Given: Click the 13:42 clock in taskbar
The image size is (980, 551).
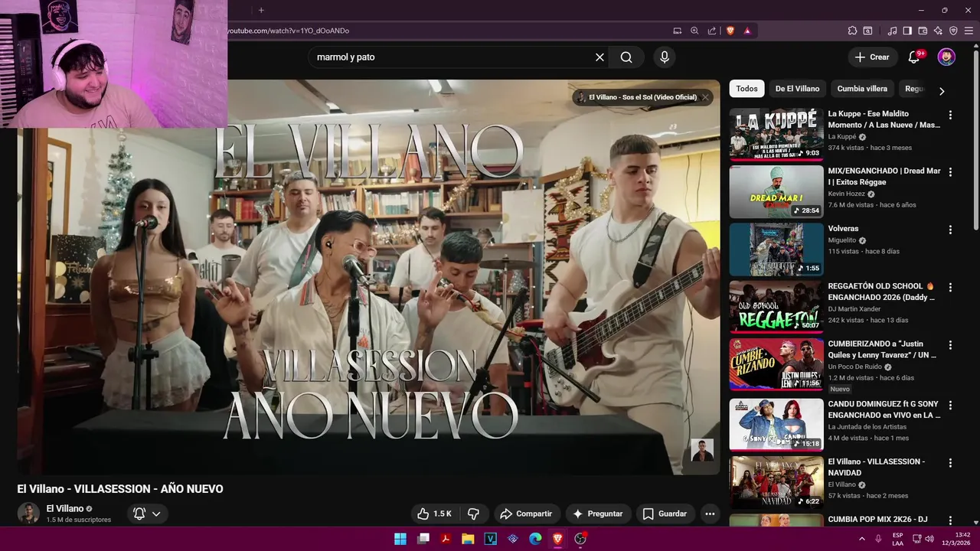Looking at the screenshot, I should point(963,535).
